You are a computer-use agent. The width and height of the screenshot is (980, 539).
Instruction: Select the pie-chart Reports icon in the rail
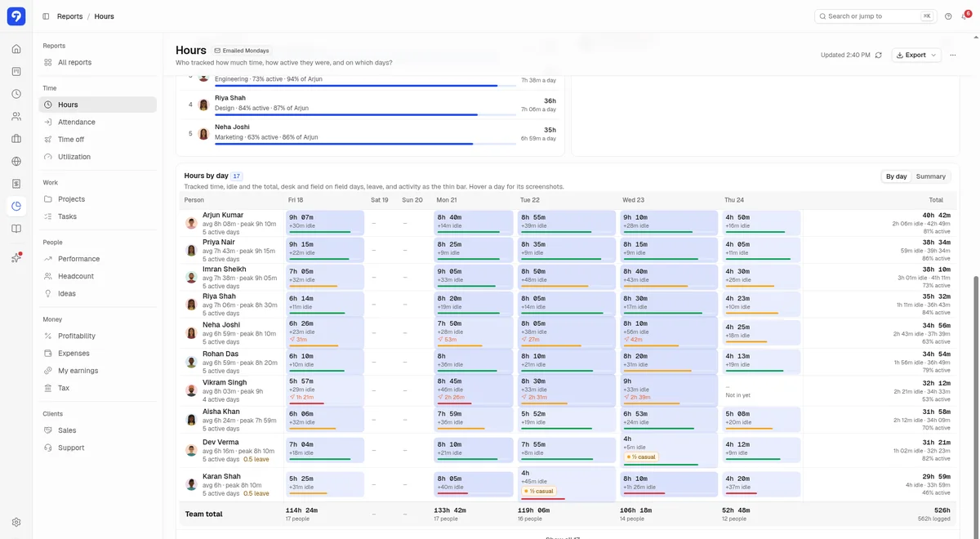coord(16,206)
